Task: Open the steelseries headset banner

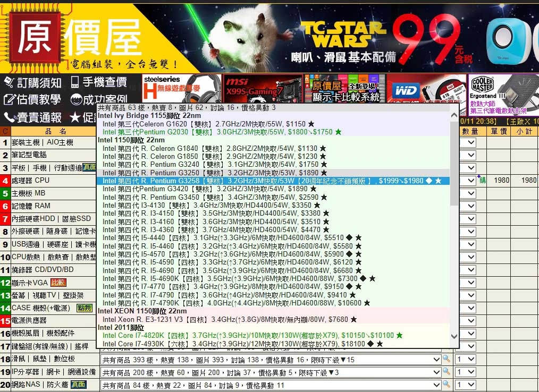Action: pos(181,88)
